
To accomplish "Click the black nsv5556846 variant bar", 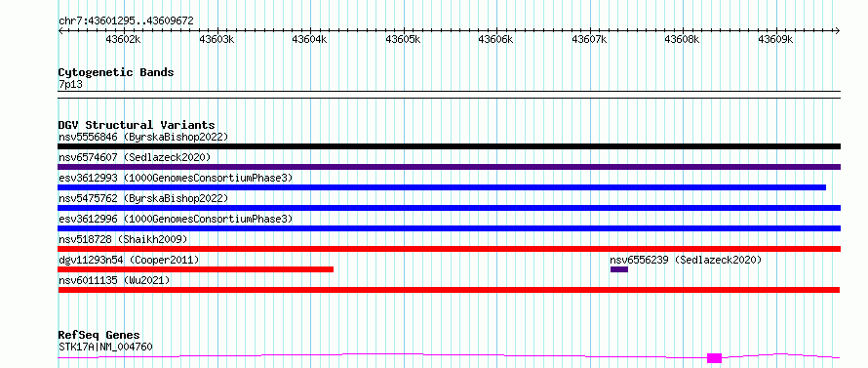I will (449, 146).
